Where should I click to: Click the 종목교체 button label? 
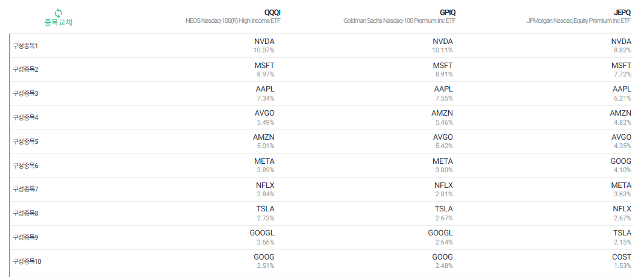(58, 23)
